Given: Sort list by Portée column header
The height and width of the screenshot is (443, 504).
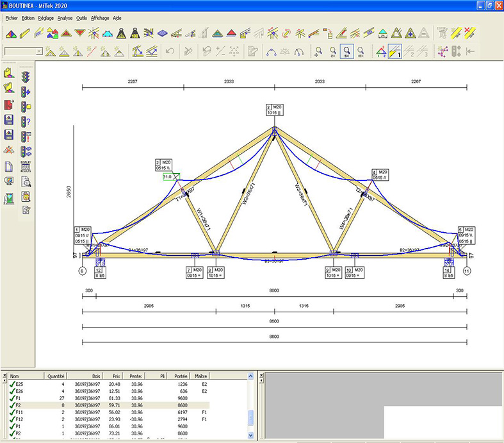Looking at the screenshot, I should 180,376.
